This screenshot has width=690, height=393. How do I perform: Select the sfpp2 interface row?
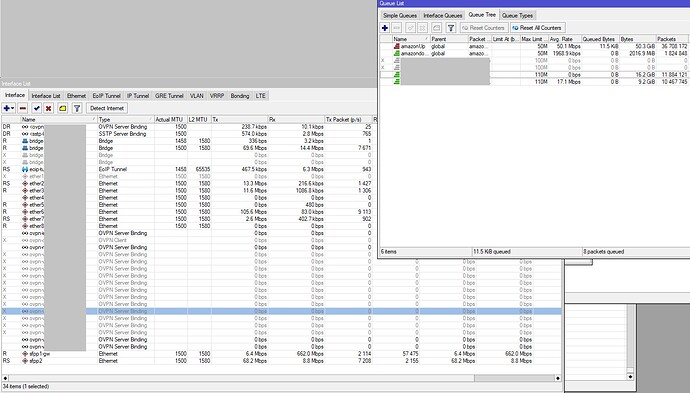tap(282, 361)
